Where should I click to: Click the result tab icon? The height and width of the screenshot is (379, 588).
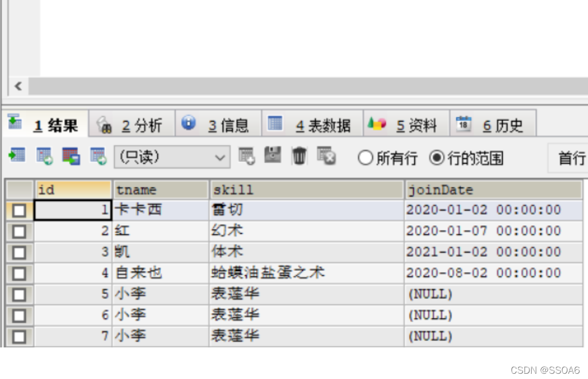(x=15, y=122)
